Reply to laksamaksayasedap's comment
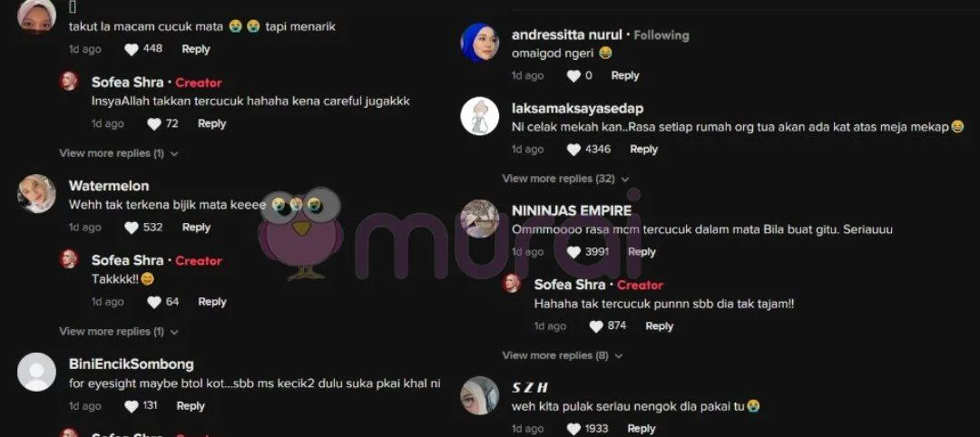The height and width of the screenshot is (437, 980). [x=643, y=150]
